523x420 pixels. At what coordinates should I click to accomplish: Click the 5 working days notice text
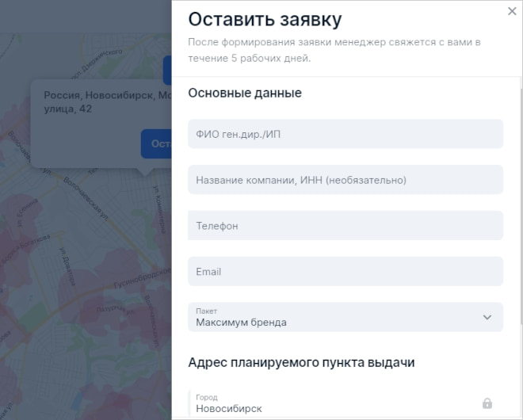pos(334,50)
